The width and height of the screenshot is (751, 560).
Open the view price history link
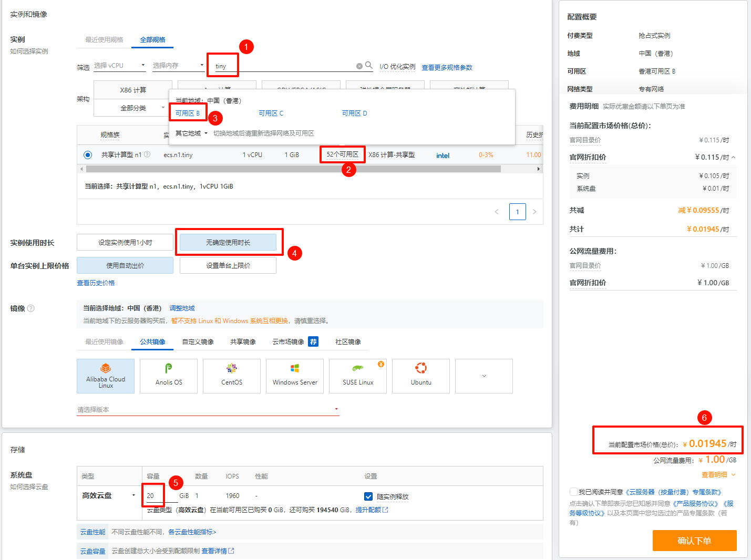(x=96, y=283)
